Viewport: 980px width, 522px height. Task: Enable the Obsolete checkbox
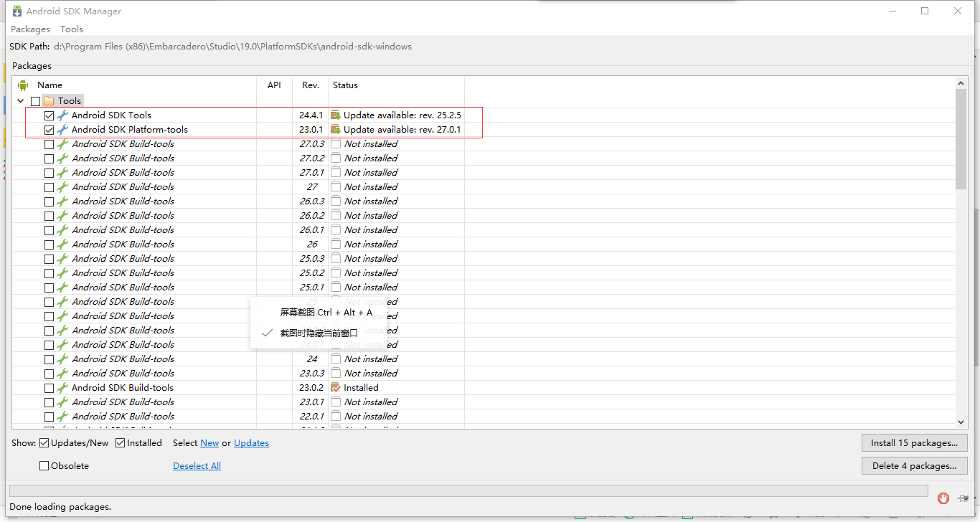pos(44,466)
